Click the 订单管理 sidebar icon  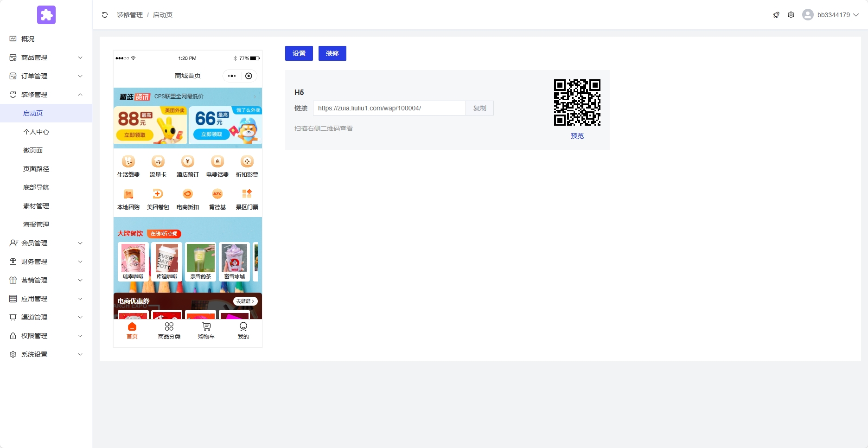point(13,76)
